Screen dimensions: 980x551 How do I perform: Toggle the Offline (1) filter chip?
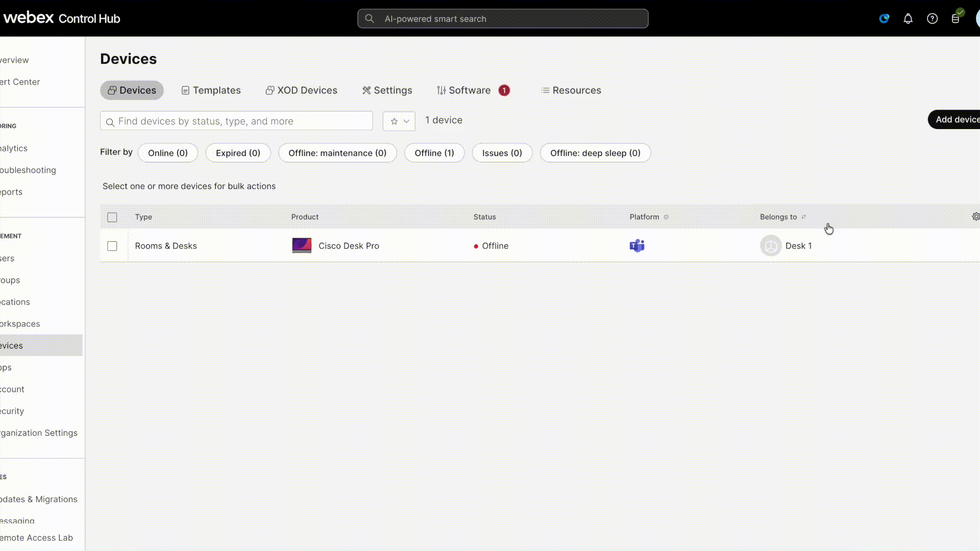click(434, 153)
